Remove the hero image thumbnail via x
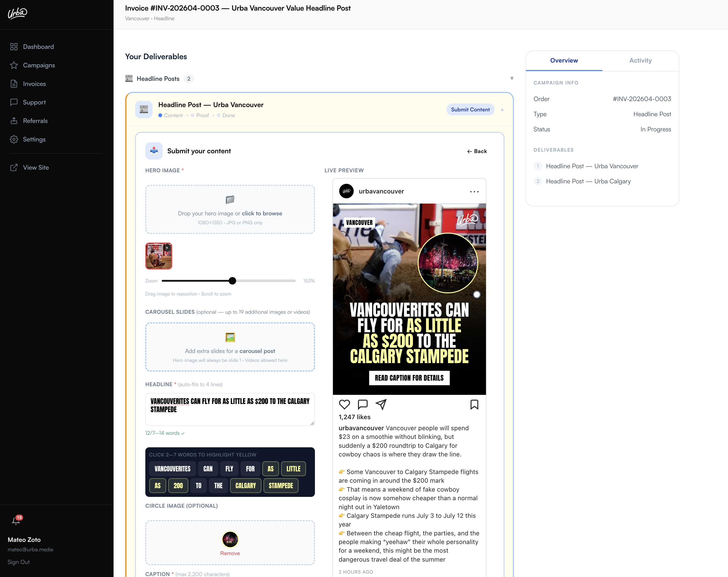The height and width of the screenshot is (577, 728). tap(167, 248)
